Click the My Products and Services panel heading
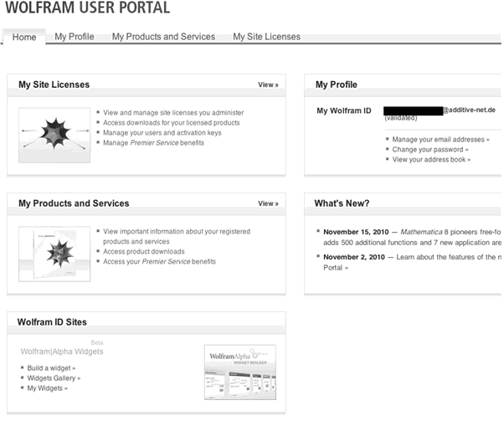This screenshot has height=421, width=504. 74,203
